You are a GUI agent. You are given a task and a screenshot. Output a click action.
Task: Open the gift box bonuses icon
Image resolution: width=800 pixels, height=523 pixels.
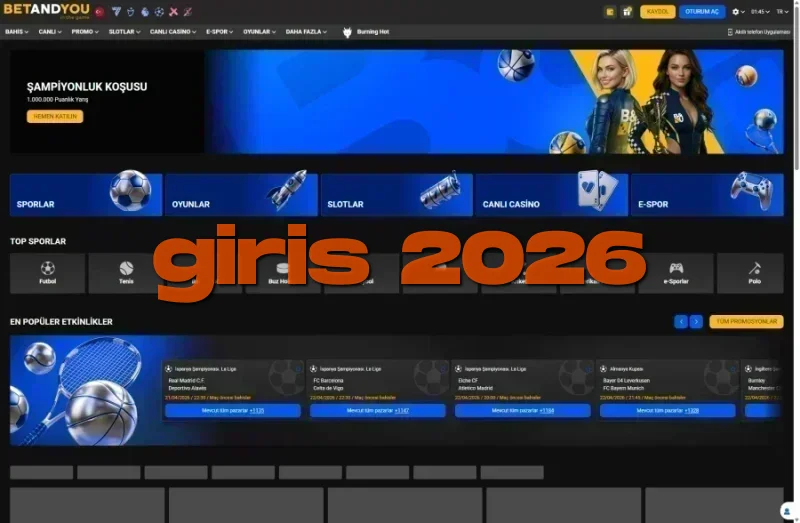point(627,12)
